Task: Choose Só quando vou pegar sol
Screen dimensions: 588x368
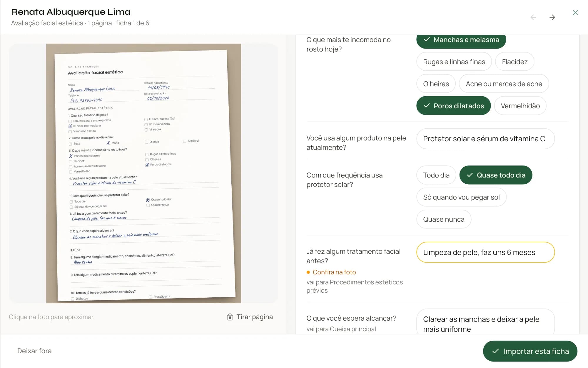Action: [x=461, y=197]
